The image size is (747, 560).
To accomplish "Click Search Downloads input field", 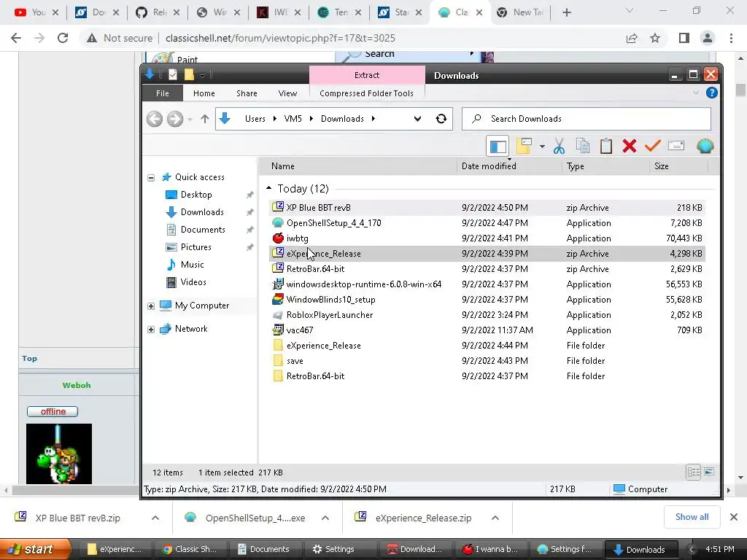I will [586, 119].
